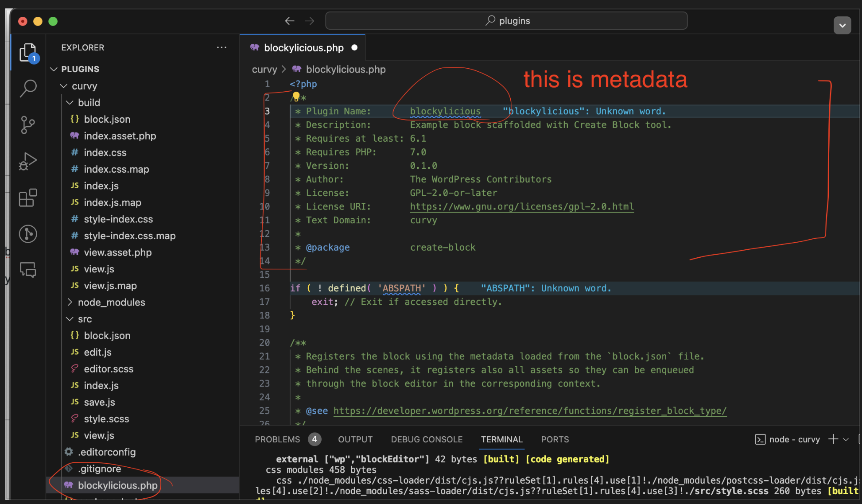Open new terminal with plus icon
862x504 pixels.
tap(833, 439)
